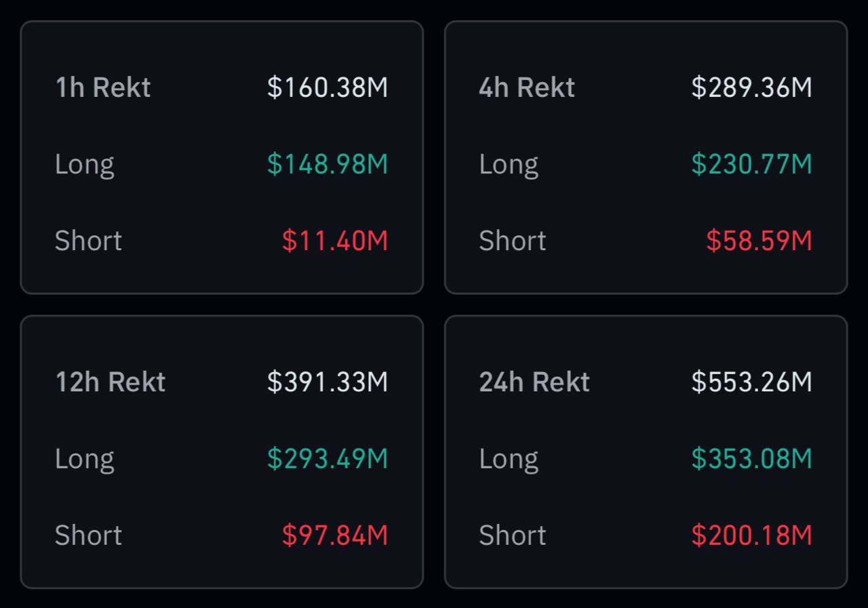Click the 1h Rekt card title
868x608 pixels.
[103, 87]
